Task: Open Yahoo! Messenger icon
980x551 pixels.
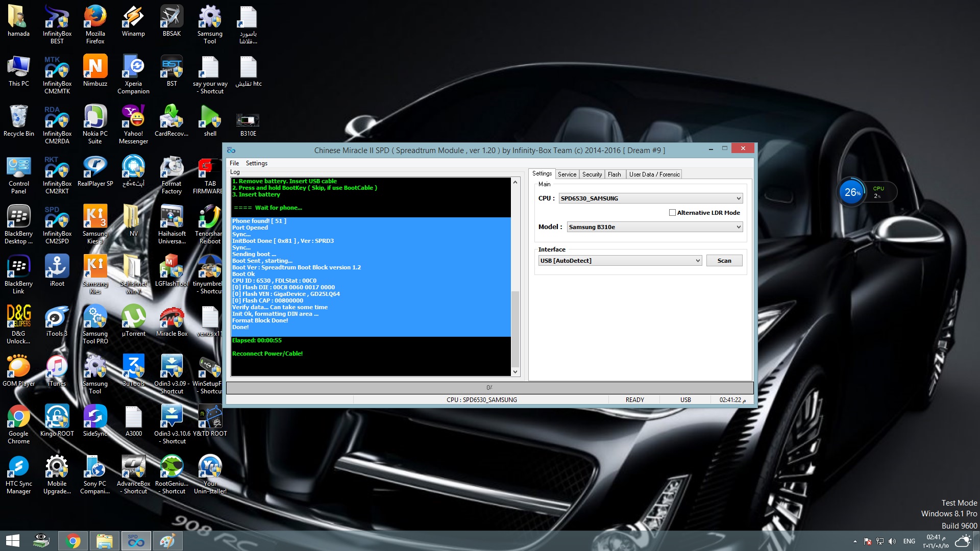Action: click(x=133, y=124)
